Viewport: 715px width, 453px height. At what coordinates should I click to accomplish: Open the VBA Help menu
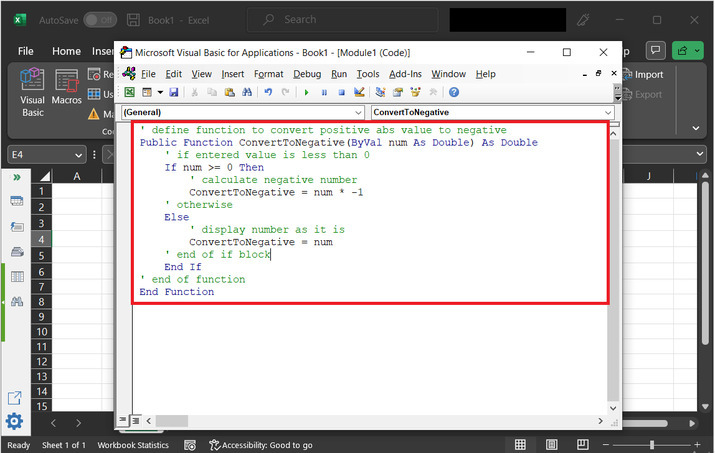tap(485, 74)
